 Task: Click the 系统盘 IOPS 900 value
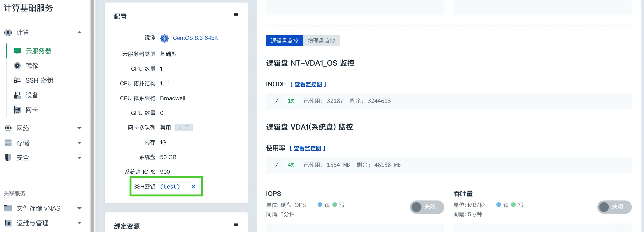(x=165, y=172)
